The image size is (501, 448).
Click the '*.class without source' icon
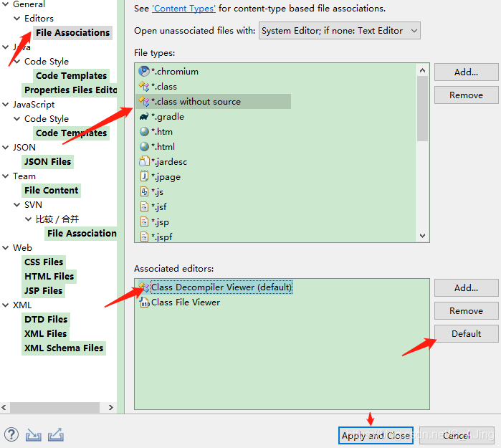[144, 101]
